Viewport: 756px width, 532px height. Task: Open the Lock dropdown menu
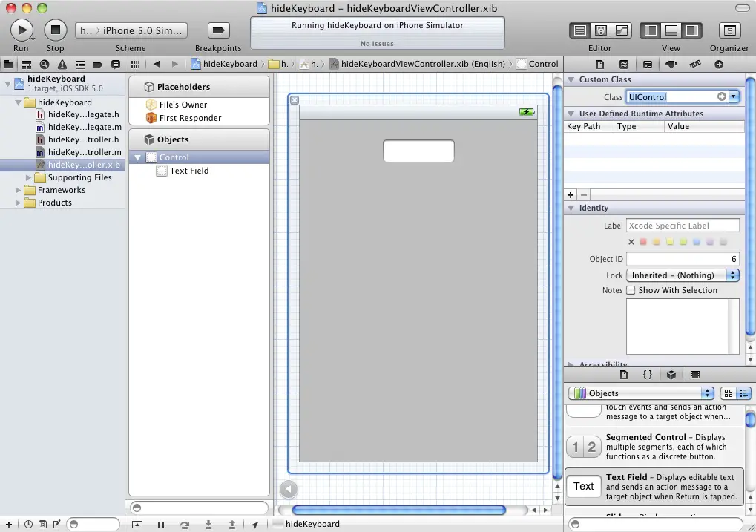pyautogui.click(x=683, y=275)
